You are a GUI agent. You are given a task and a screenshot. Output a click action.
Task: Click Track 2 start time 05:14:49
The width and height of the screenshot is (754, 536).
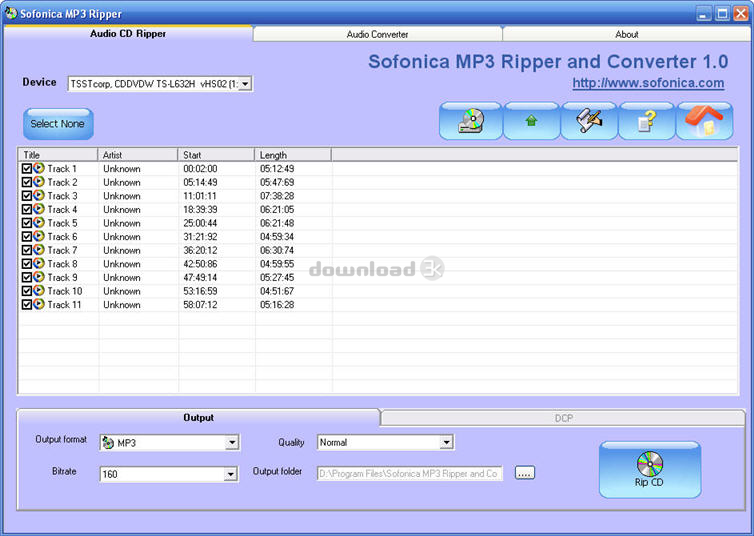point(200,182)
